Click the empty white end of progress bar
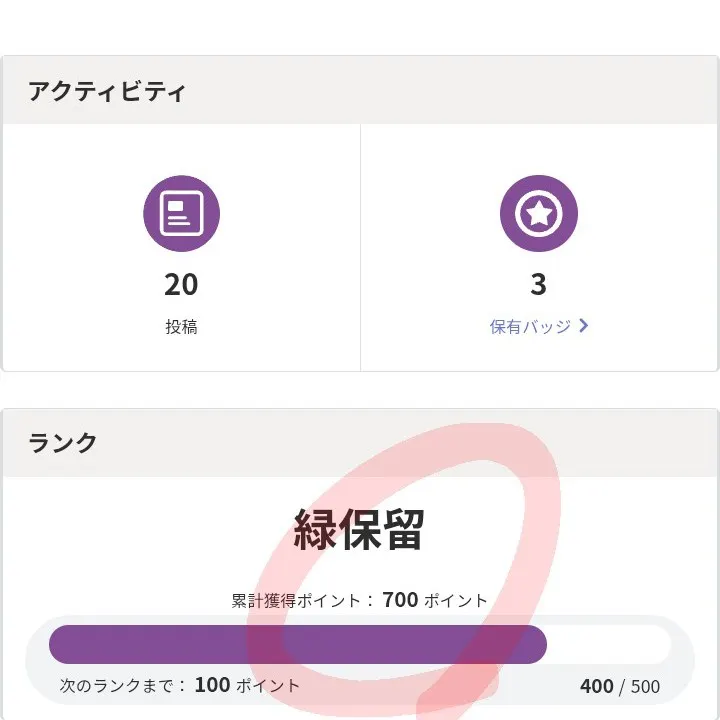 [608, 644]
